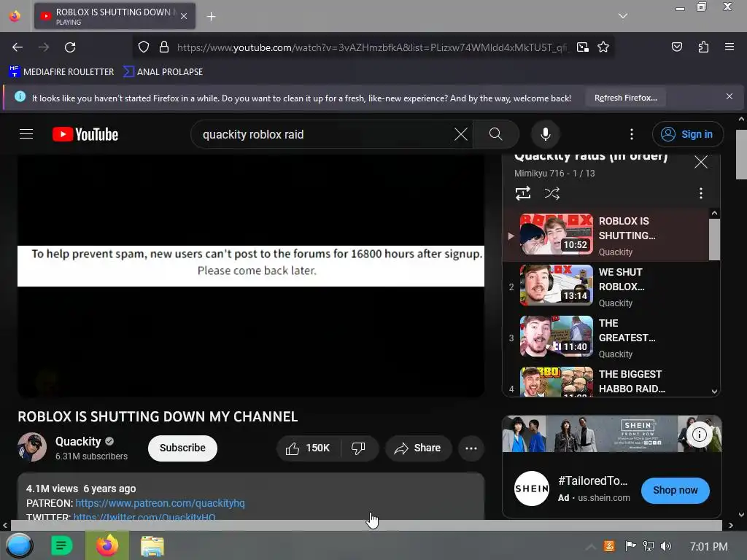This screenshot has width=747, height=560.
Task: Click the Sign in button
Action: pos(687,134)
